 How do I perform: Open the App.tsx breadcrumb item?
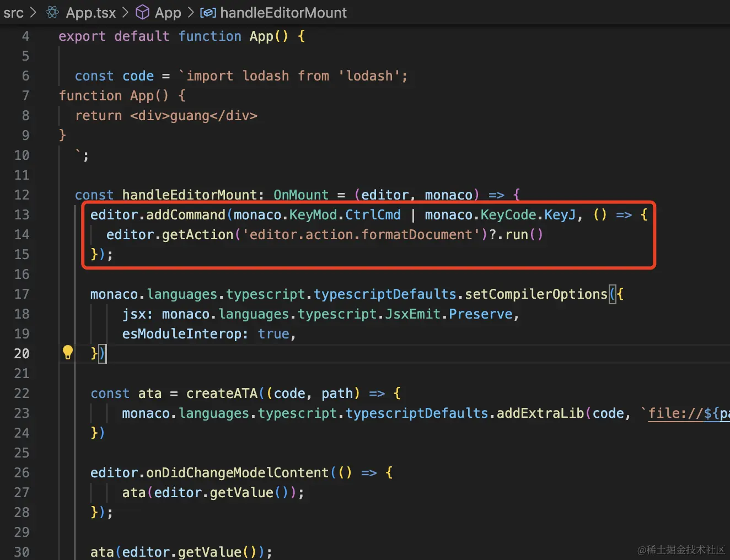click(91, 13)
